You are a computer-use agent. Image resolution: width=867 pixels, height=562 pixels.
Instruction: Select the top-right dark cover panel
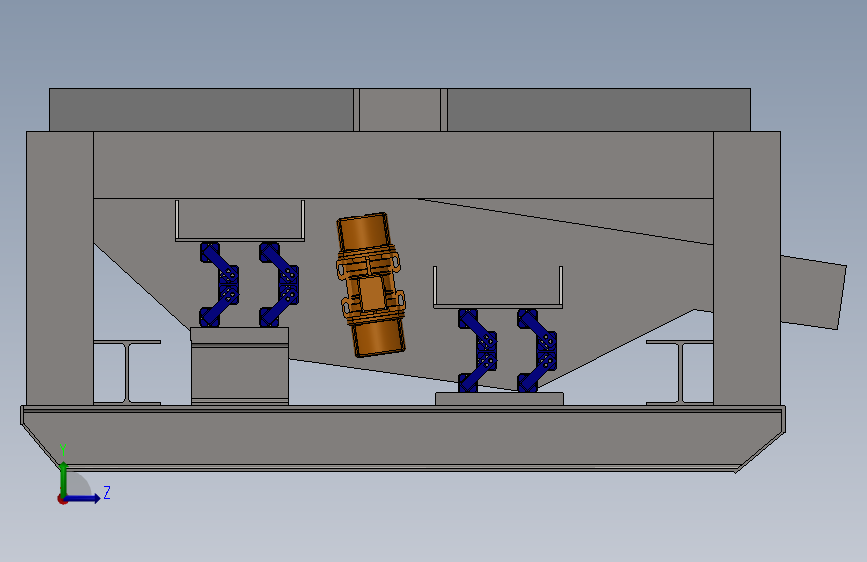pos(599,110)
